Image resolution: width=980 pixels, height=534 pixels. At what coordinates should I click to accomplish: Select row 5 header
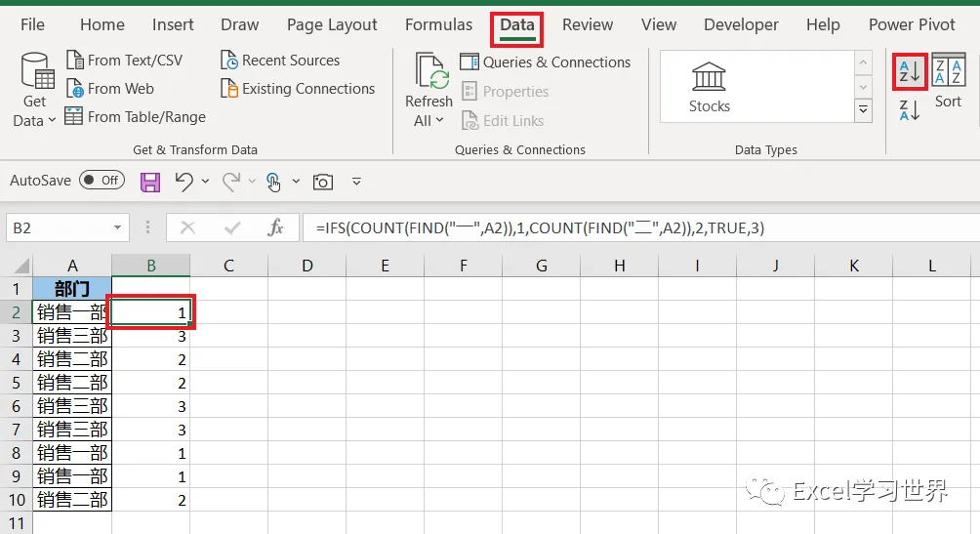tap(17, 383)
